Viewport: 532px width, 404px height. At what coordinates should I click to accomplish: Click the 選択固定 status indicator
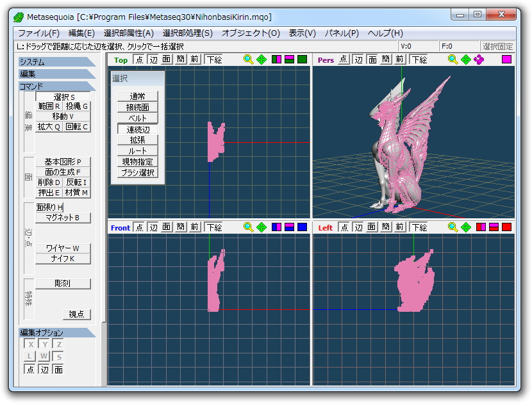click(498, 46)
